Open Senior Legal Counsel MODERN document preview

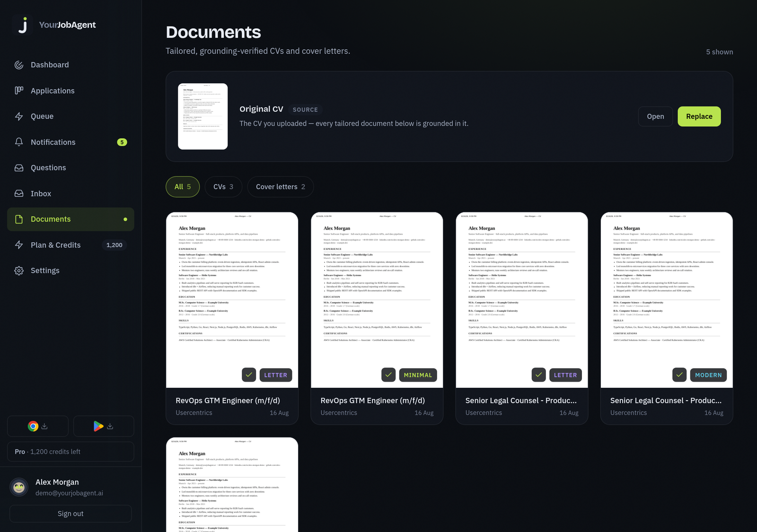tap(667, 300)
